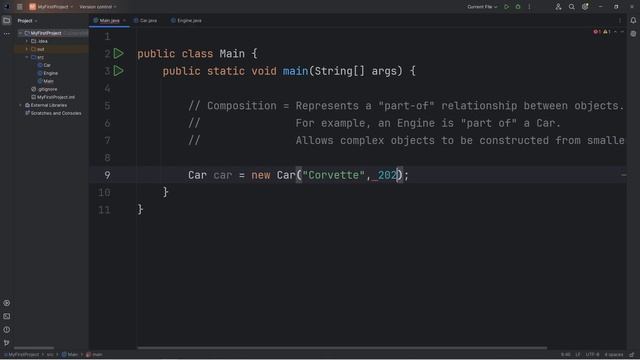The height and width of the screenshot is (360, 640).
Task: Click line number 9 in gutter
Action: pyautogui.click(x=107, y=175)
